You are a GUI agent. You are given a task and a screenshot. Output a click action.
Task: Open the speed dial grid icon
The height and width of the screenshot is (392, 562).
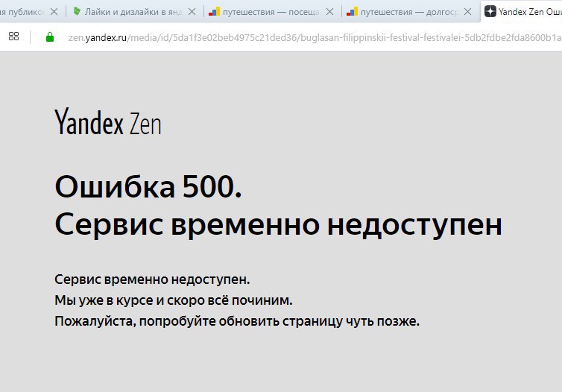tap(13, 37)
